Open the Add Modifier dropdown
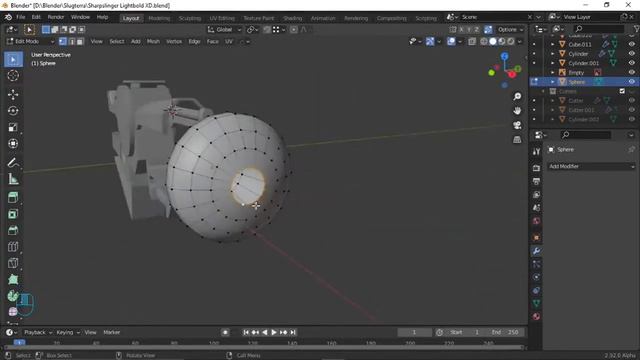The width and height of the screenshot is (640, 360). pos(591,166)
